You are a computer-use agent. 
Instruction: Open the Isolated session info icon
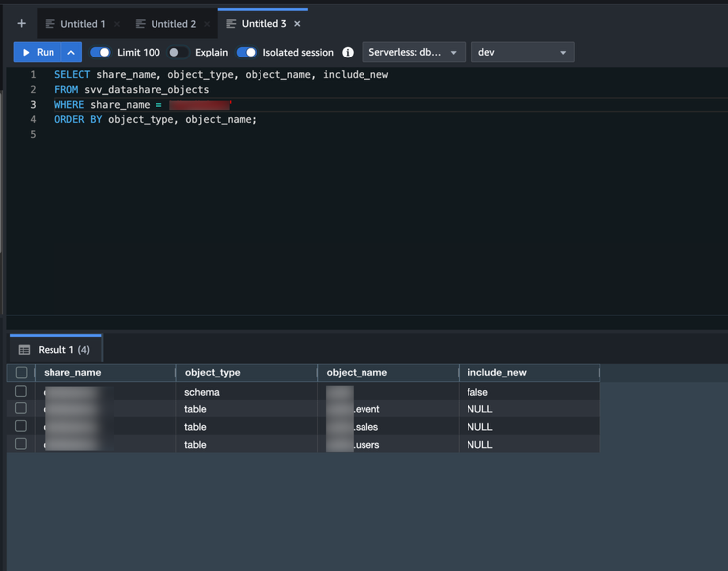[348, 52]
